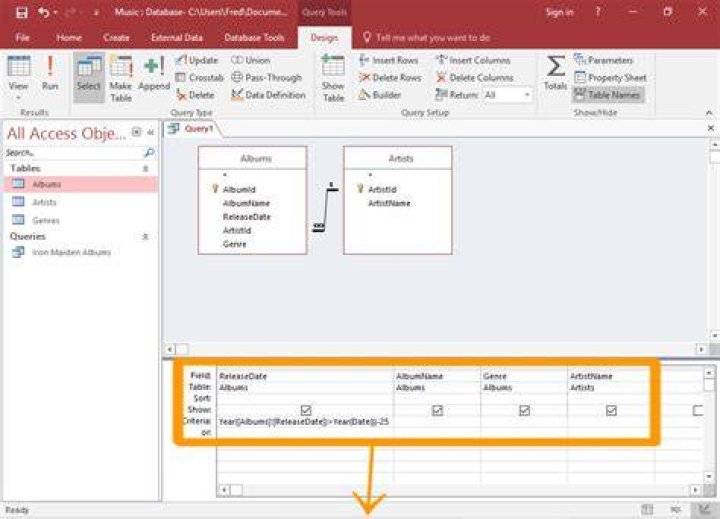Select Genres table in navigation pane
Viewport: 720px width, 519px height.
81,220
